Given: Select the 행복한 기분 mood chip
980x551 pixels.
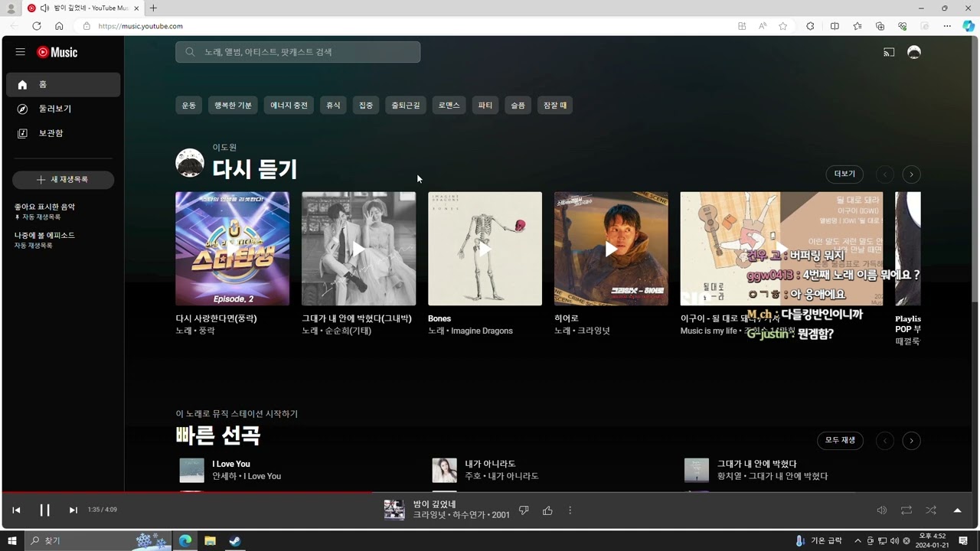Looking at the screenshot, I should (233, 106).
